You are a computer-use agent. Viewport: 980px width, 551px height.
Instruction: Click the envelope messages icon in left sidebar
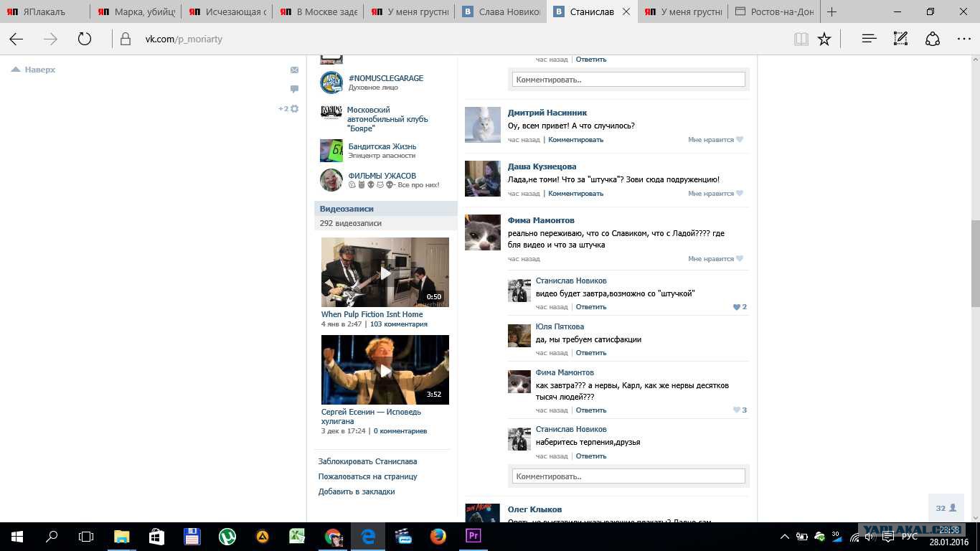pyautogui.click(x=294, y=70)
